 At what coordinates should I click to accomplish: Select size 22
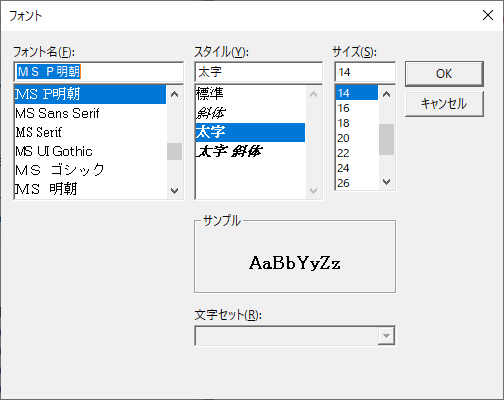pos(357,153)
